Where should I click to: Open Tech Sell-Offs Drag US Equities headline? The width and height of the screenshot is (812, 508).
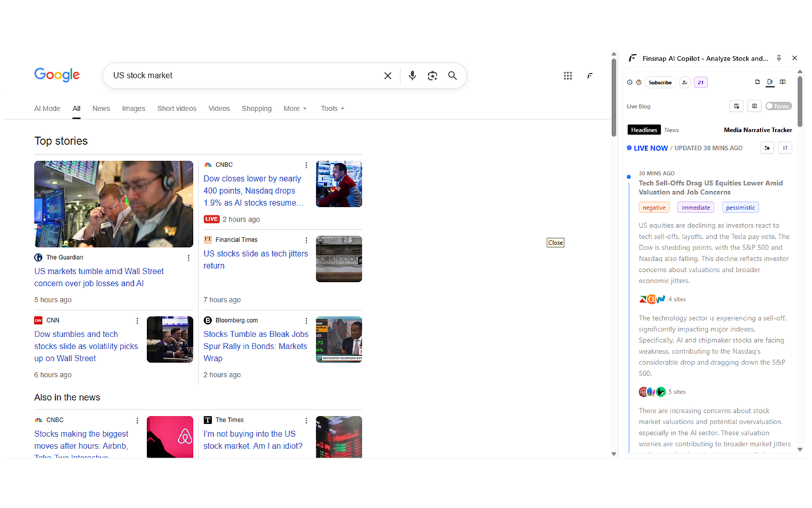coord(710,187)
